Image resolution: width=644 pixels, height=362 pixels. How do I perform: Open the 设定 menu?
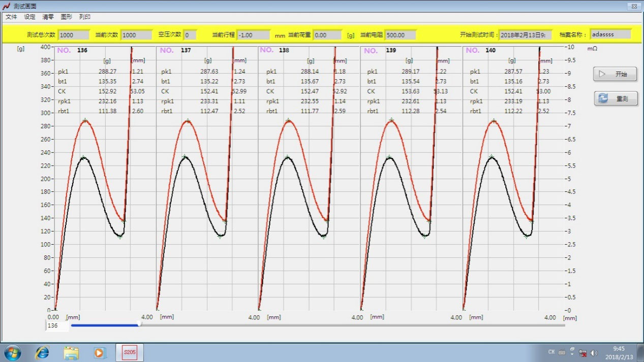click(30, 17)
